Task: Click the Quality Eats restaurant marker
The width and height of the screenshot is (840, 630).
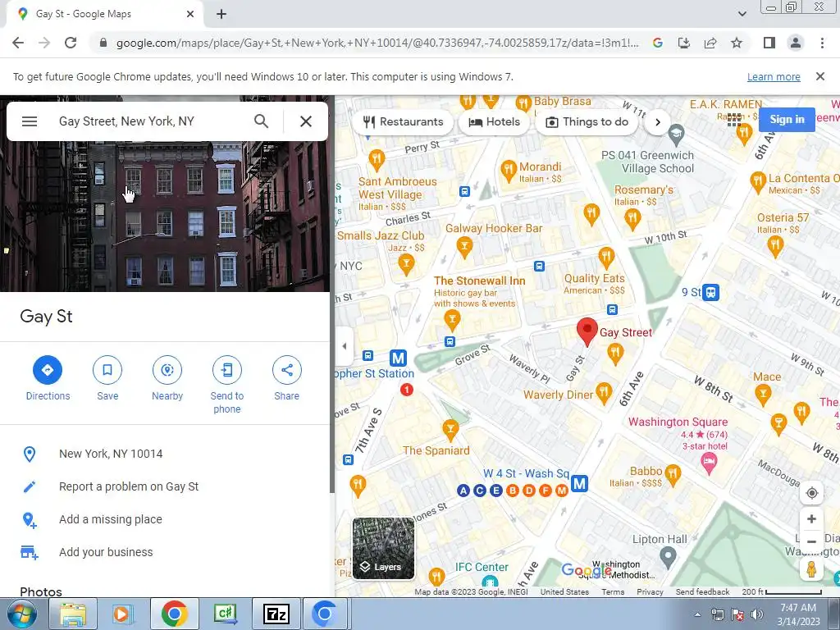Action: 606,258
